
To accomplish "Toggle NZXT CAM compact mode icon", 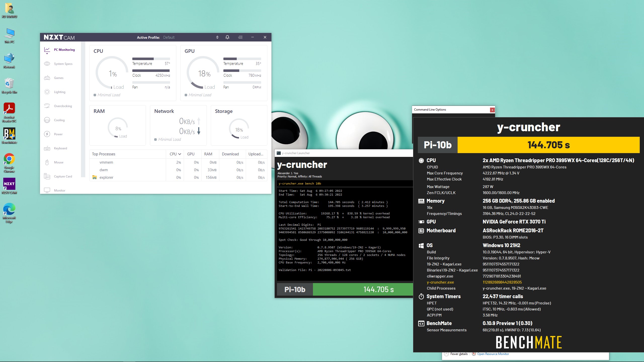I will [240, 37].
